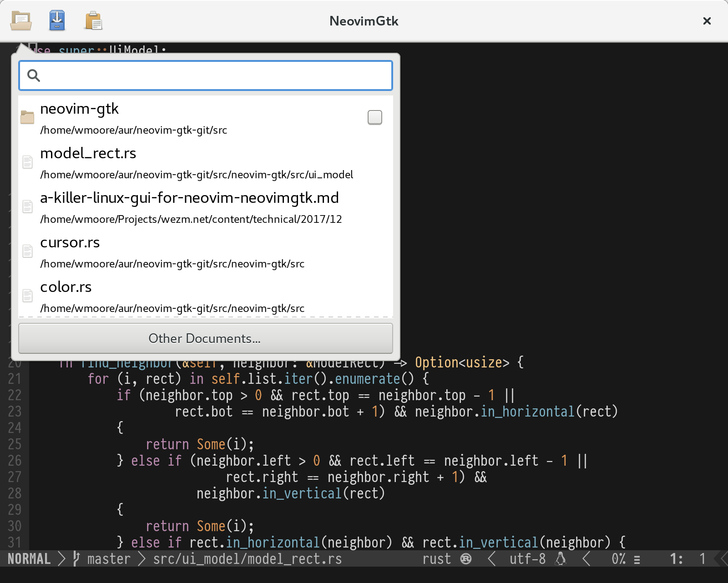Click the save file toolbar icon

57,21
